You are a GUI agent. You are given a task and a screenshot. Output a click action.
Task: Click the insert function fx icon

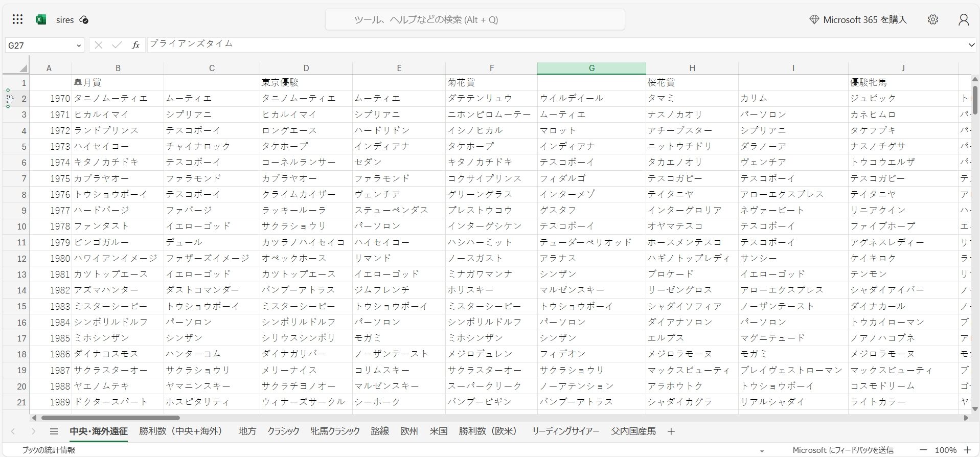click(x=135, y=45)
